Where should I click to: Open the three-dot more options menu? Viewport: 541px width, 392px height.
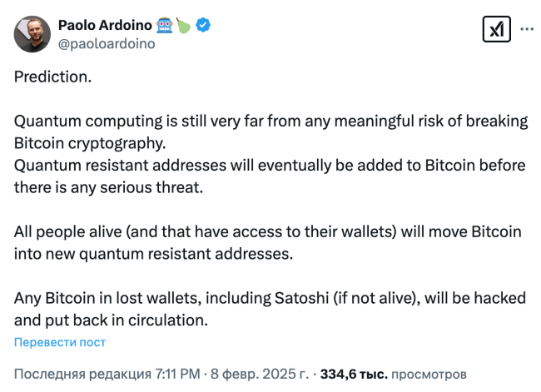click(527, 29)
